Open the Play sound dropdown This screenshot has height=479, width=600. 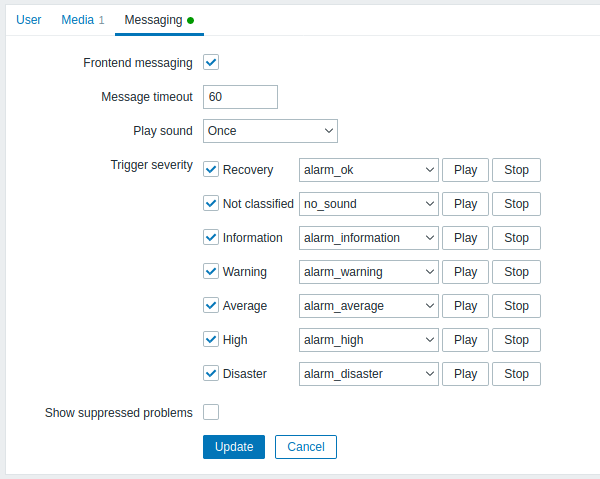(270, 131)
